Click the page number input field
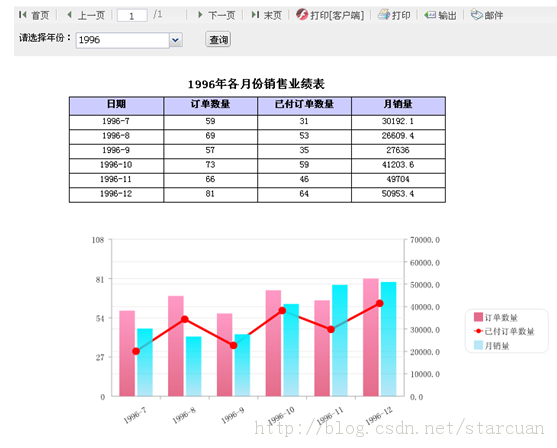557x448 pixels. pyautogui.click(x=132, y=16)
